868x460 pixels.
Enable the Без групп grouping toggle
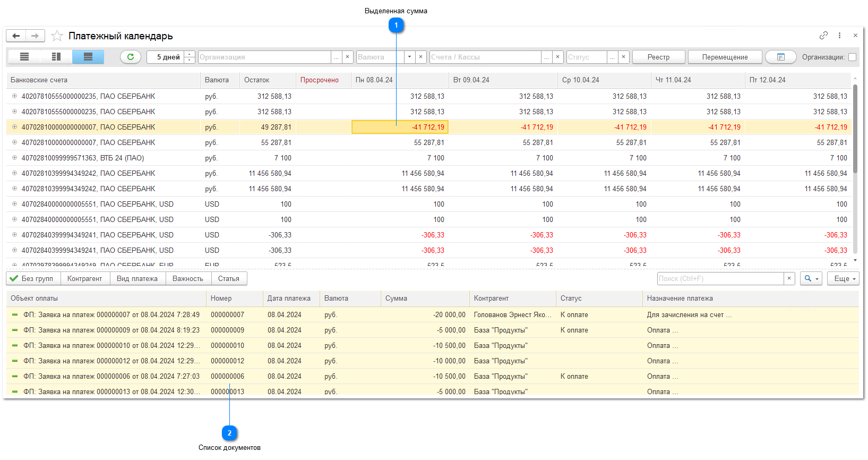pos(33,278)
